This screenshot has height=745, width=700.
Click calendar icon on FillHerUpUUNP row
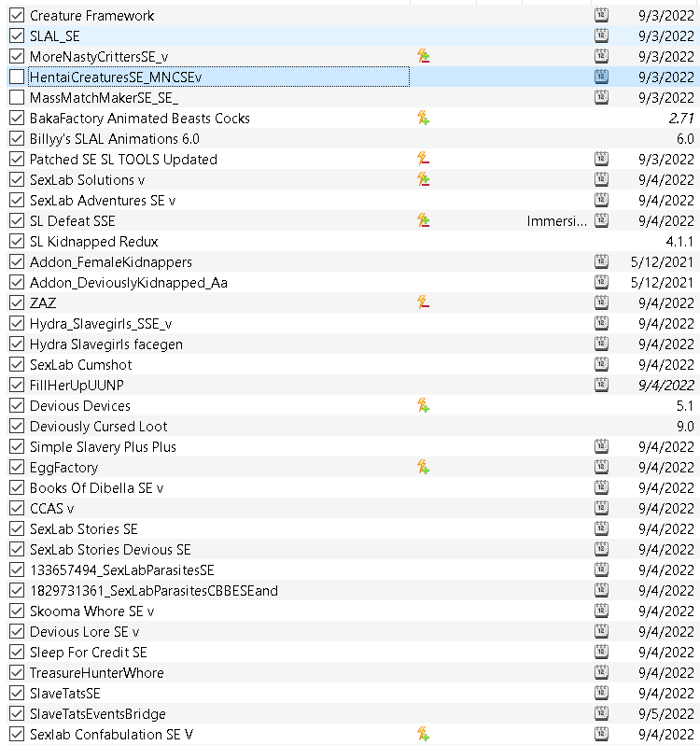[601, 385]
